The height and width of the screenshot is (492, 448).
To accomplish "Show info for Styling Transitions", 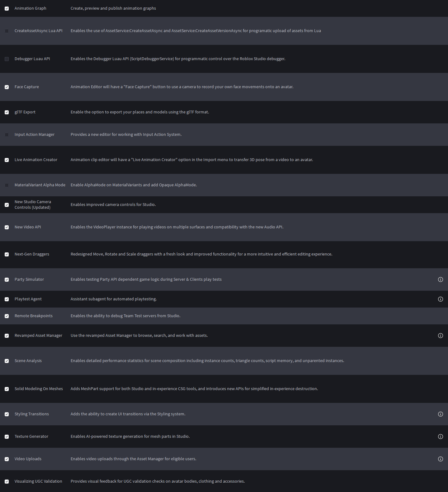I will [x=440, y=414].
